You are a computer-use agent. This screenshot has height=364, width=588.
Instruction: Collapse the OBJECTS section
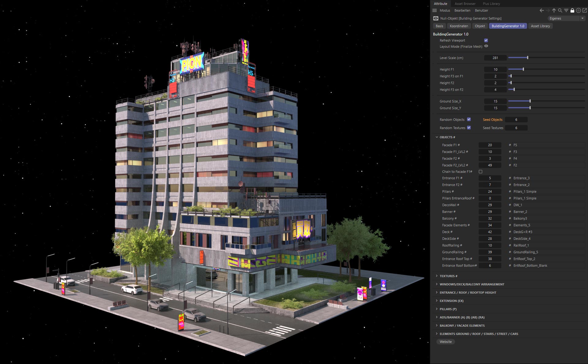coord(437,137)
